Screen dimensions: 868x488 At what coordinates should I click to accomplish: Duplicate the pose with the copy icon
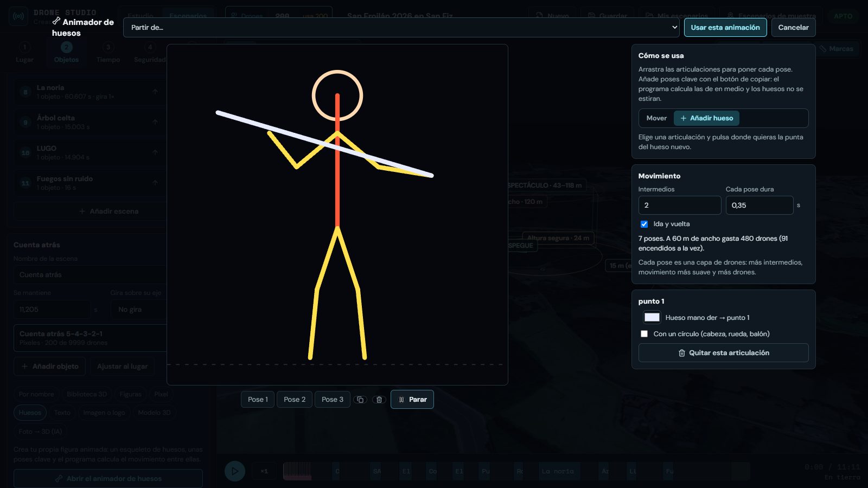coord(360,400)
